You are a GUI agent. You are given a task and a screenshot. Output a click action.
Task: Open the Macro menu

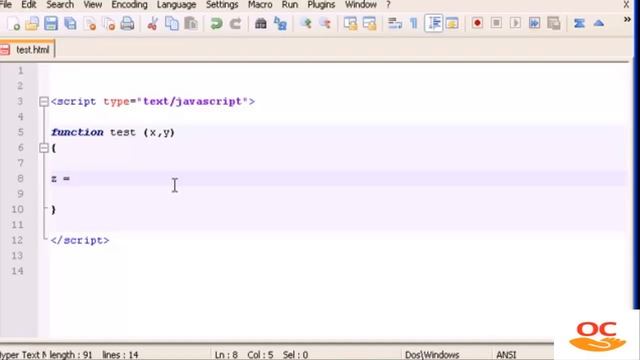click(260, 5)
